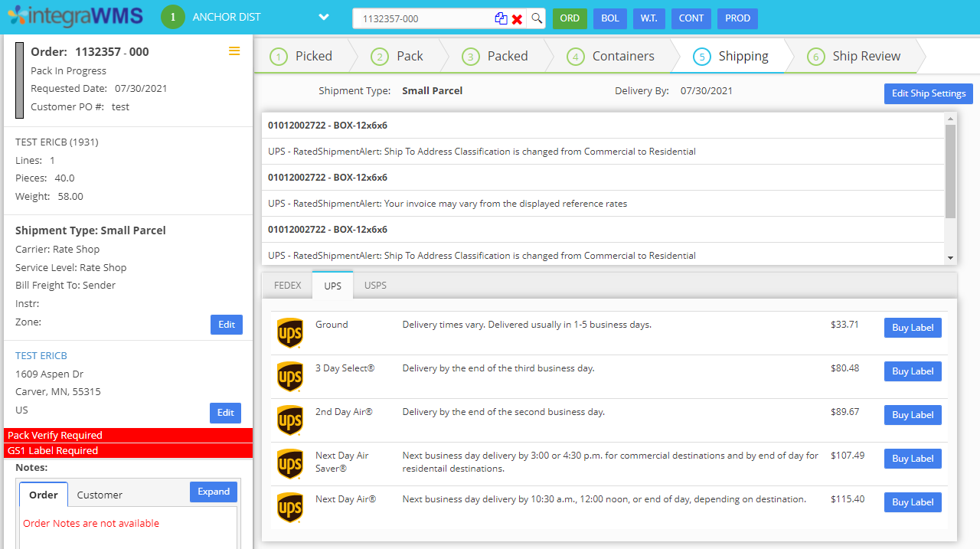The image size is (980, 549).
Task: Click the integraWMS logo
Action: [x=77, y=16]
